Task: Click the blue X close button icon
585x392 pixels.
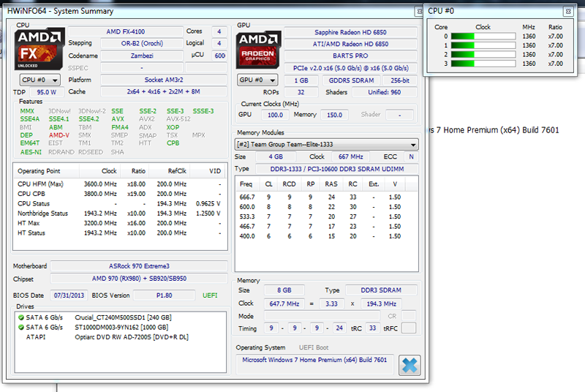Action: (409, 365)
